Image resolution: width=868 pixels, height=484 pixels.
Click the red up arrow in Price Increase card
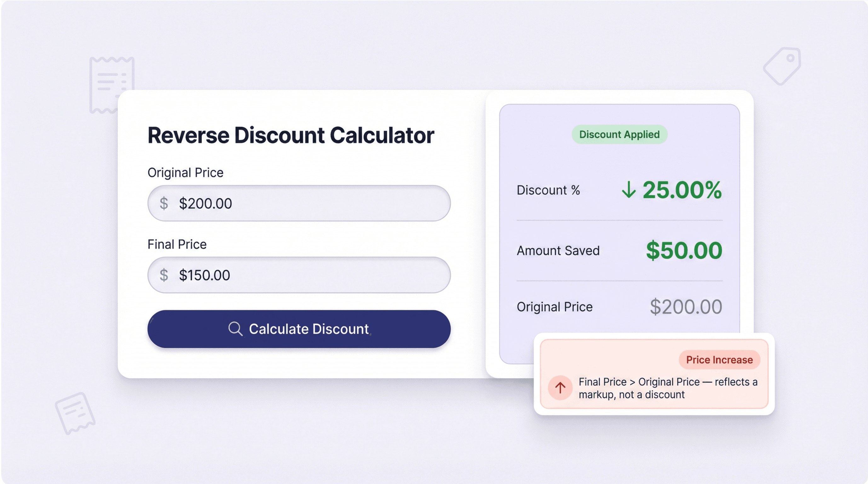pos(560,388)
